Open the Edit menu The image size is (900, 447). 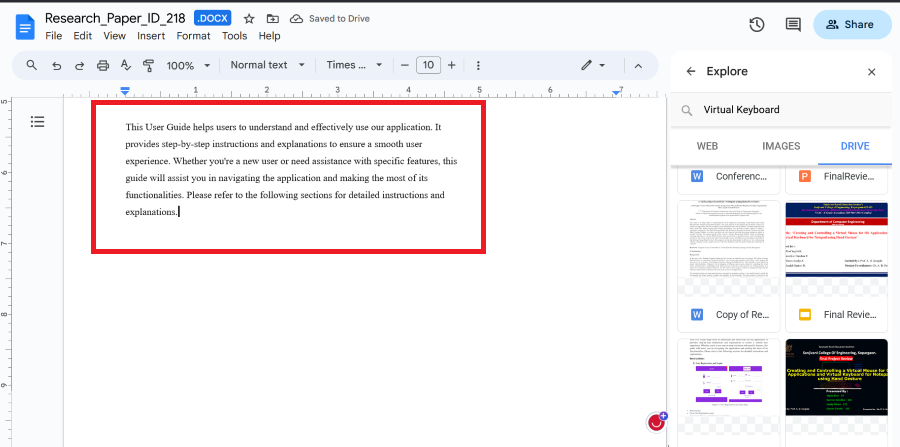coord(83,36)
